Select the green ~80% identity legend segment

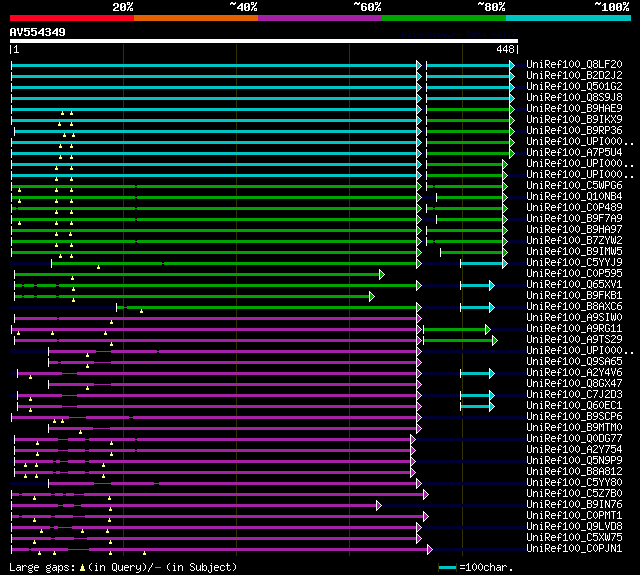click(443, 17)
